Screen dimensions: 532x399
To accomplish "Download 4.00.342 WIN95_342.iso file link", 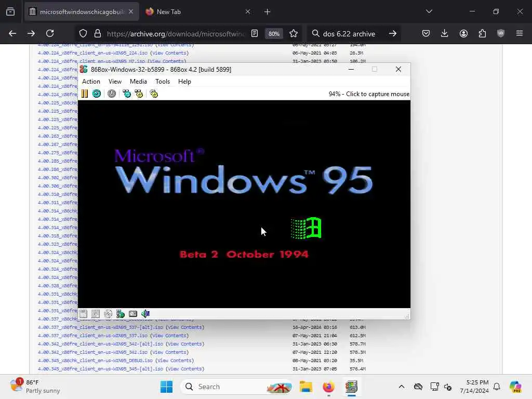I will pyautogui.click(x=92, y=352).
